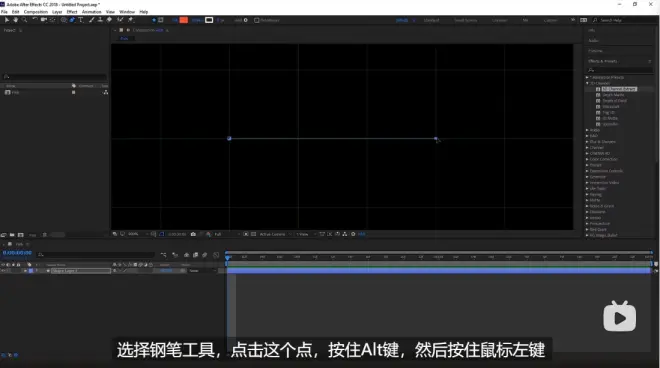
Task: Expand the Expression Controls category
Action: tap(587, 171)
